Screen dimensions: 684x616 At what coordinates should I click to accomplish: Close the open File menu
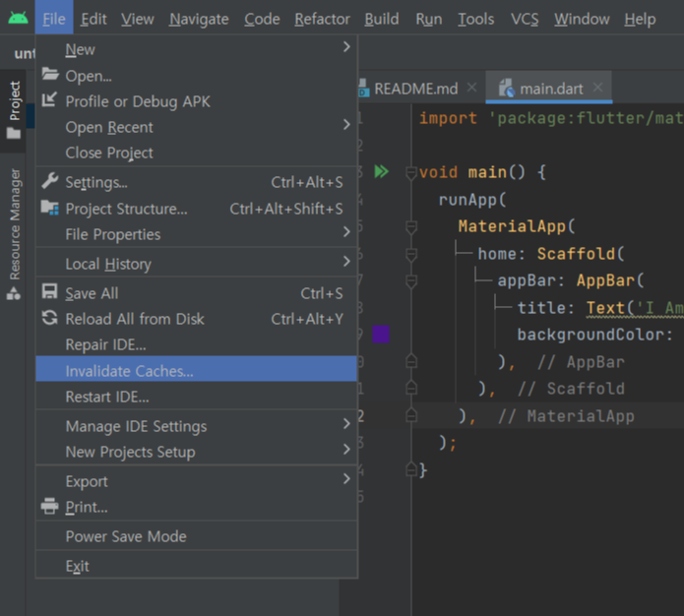(54, 19)
